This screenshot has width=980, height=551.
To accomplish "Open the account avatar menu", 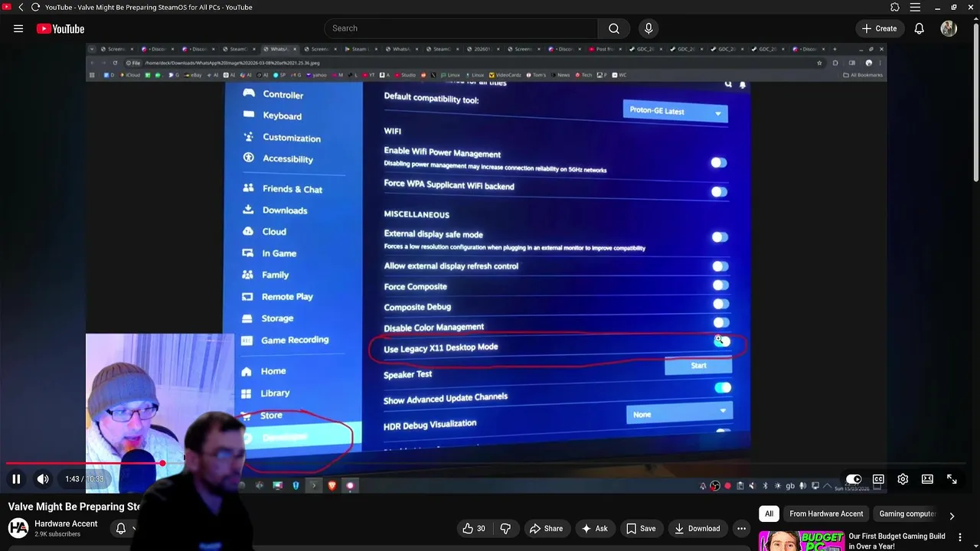I will pos(949,28).
